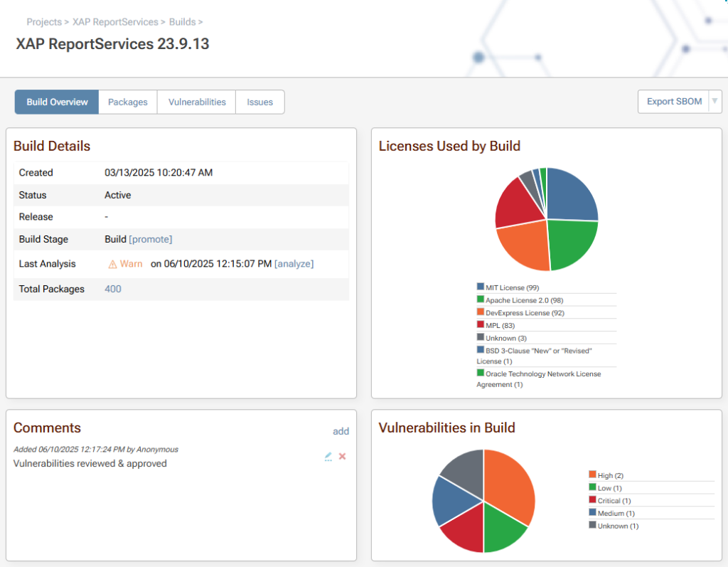Open the Vulnerabilities tab
This screenshot has width=728, height=567.
(197, 102)
